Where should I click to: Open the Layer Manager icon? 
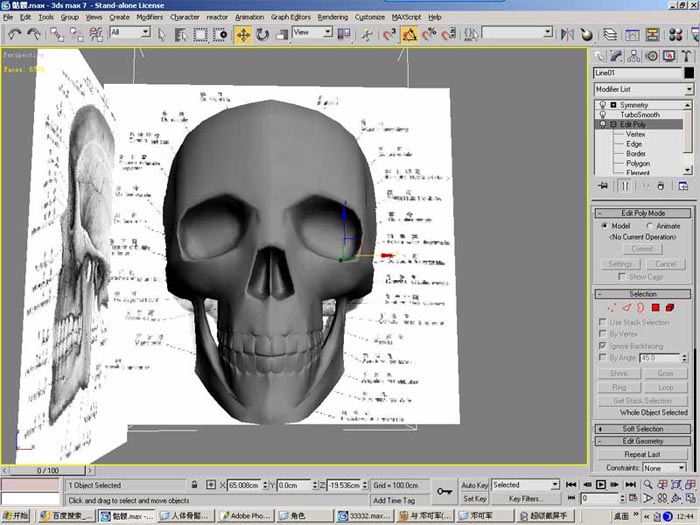coord(610,34)
